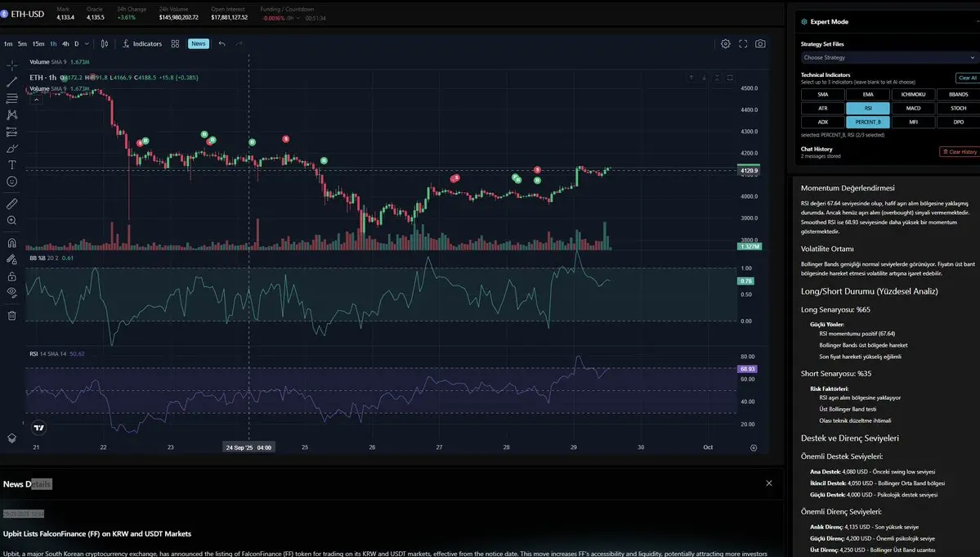Select the brush drawing tool
Image resolution: width=980 pixels, height=557 pixels.
(x=12, y=149)
